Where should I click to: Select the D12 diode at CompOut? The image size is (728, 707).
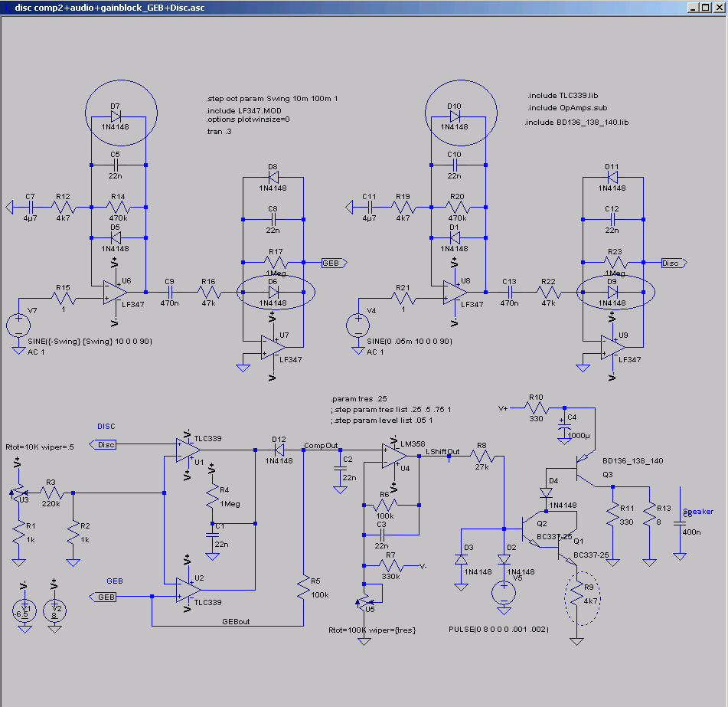(279, 450)
